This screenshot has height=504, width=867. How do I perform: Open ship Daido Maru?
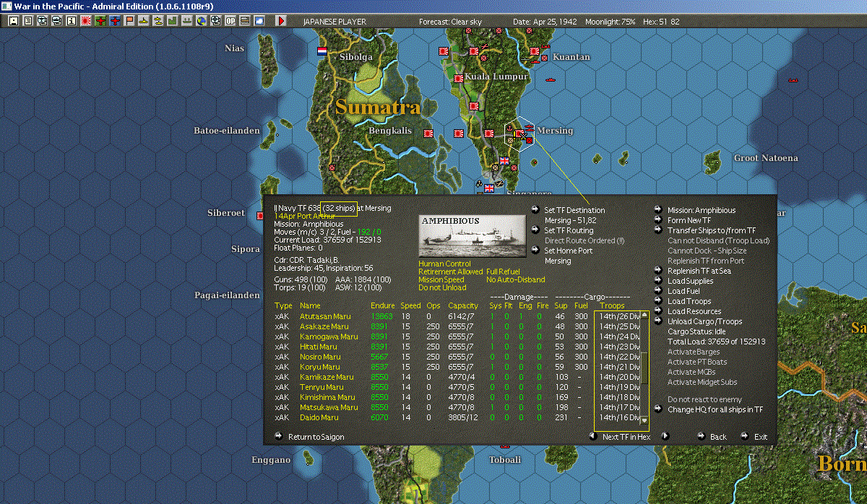[x=319, y=417]
